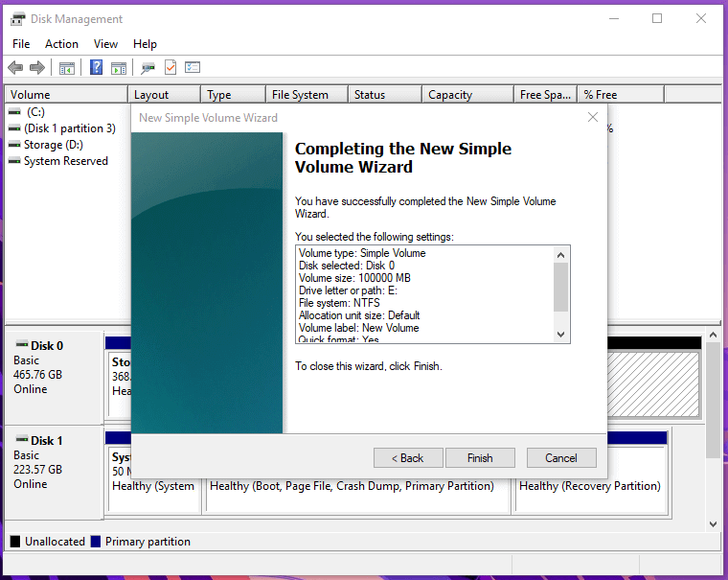Viewport: 728px width, 580px height.
Task: Cancel the New Simple Volume Wizard
Action: click(560, 458)
